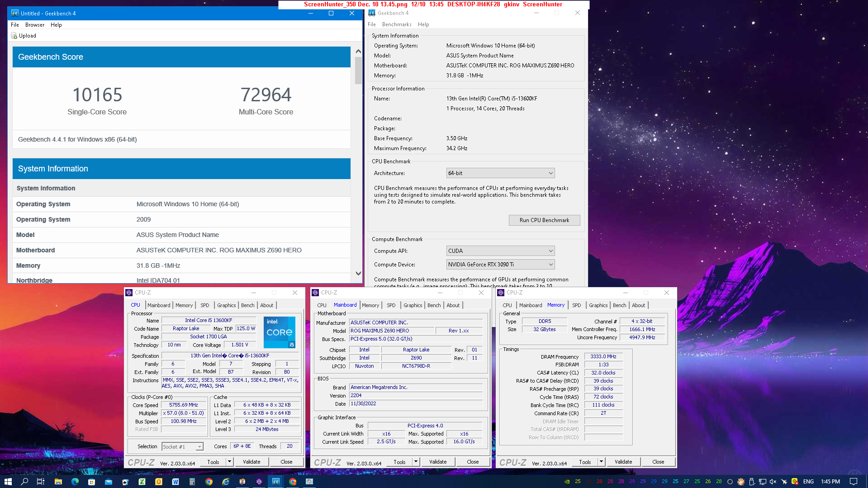
Task: Click the hand icon in system tray
Action: click(741, 482)
